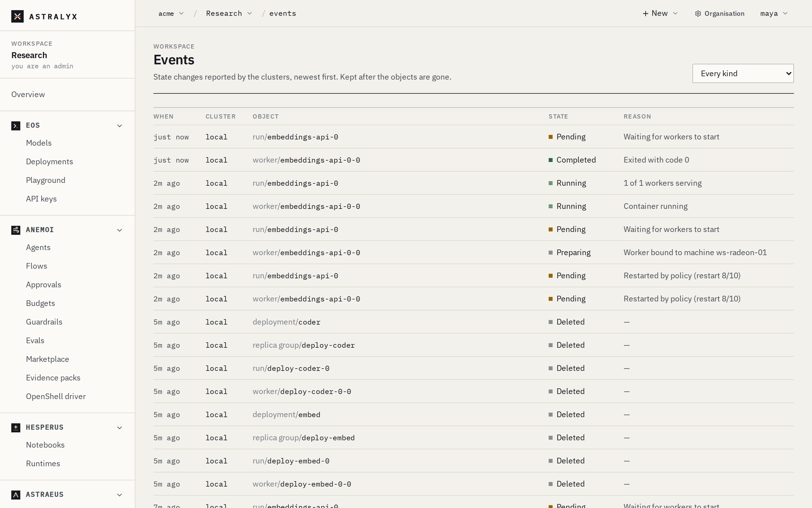Screen dimensions: 812x508
Task: Open Evals in sidebar
Action: coord(35,340)
